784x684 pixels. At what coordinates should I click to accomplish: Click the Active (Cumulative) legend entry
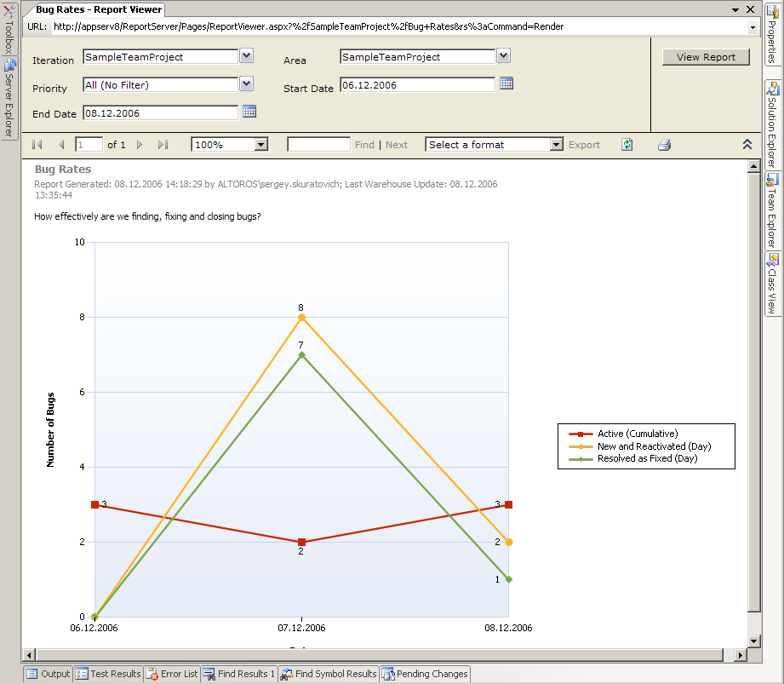623,434
